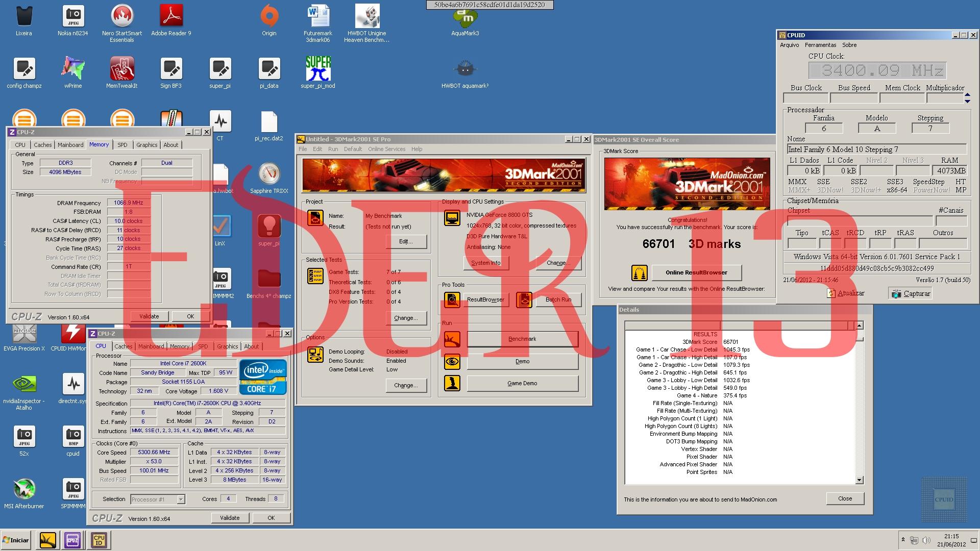Open the Nokia n8234 JPEG file

[x=73, y=20]
